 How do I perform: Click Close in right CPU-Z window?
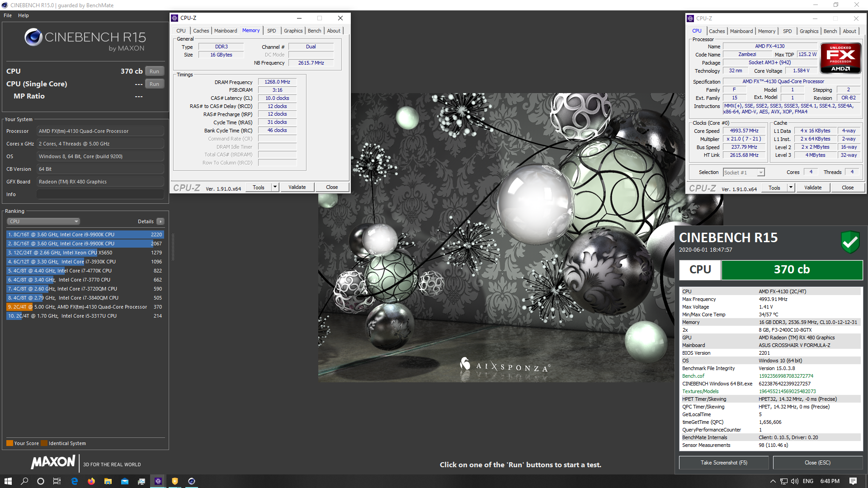click(x=848, y=188)
